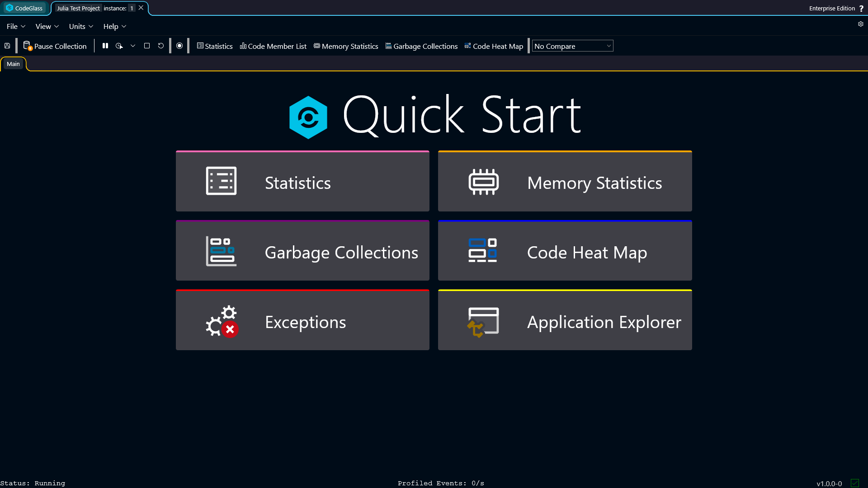This screenshot has height=488, width=868.
Task: Select the Main tab
Action: [13, 64]
